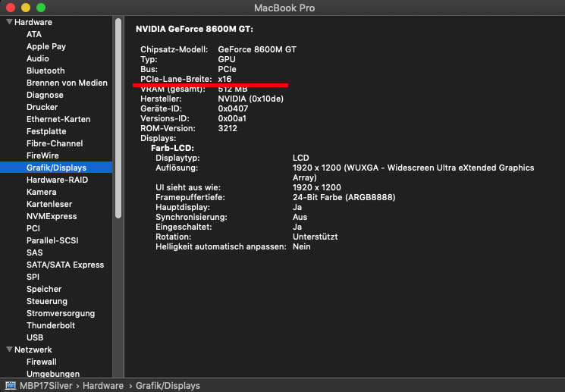Screen dimensions: 565x392
Task: Click the NVIDIA GeForce 8600M GT heading
Action: 194,29
